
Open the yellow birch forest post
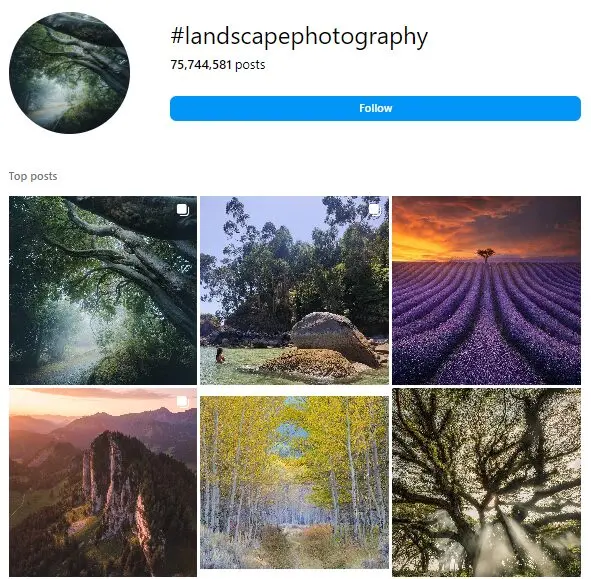tap(294, 482)
